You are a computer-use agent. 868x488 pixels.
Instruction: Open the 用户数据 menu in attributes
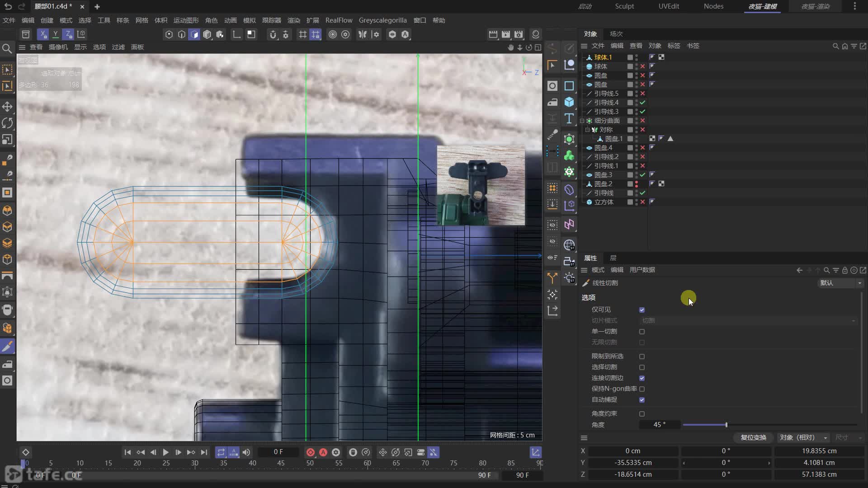click(642, 270)
